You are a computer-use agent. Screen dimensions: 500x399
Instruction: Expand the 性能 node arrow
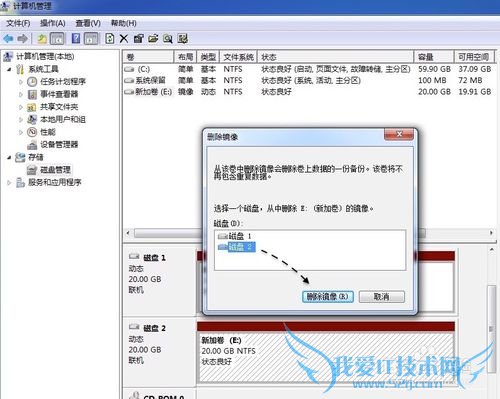tap(21, 132)
